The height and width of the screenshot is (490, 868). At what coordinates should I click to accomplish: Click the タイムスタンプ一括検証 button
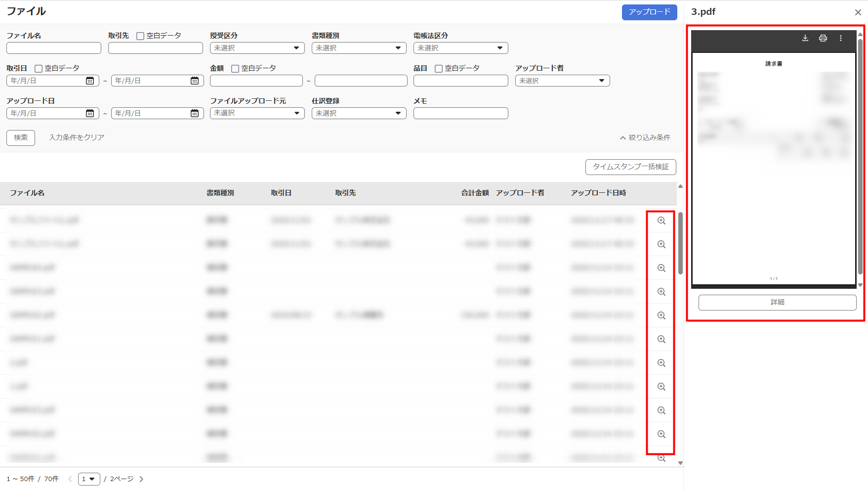point(630,167)
